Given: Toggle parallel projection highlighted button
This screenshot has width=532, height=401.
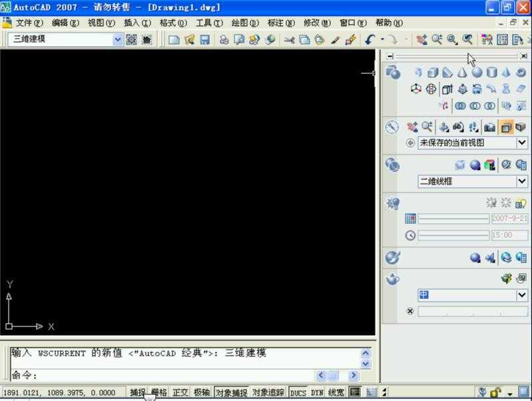Looking at the screenshot, I should [505, 127].
